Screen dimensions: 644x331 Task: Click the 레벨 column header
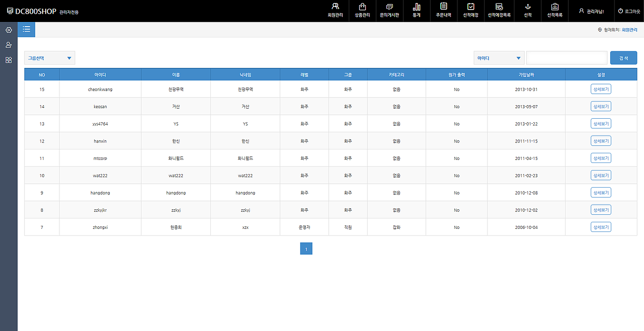point(304,74)
